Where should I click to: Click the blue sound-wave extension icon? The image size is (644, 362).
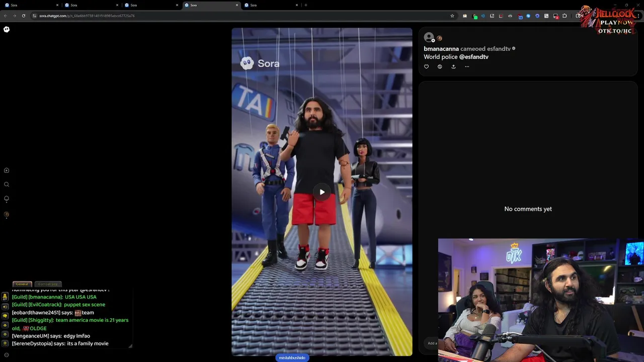pos(483,16)
